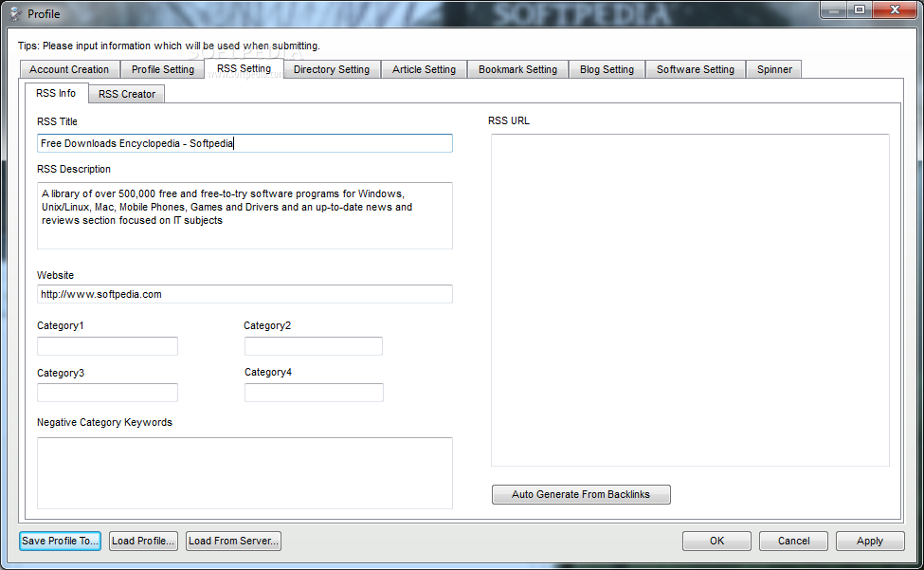
Task: Open the Account Creation tab
Action: [x=69, y=69]
